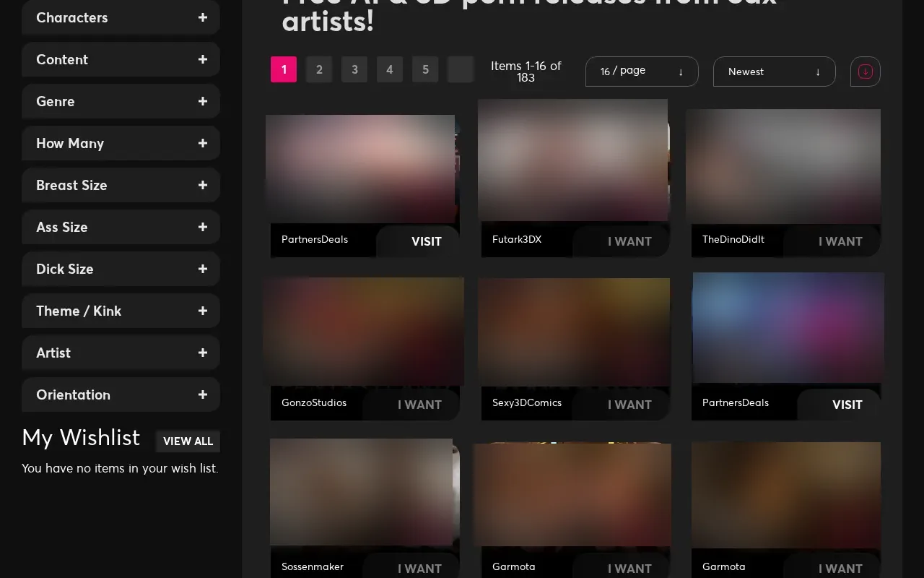924x578 pixels.
Task: Expand the Theme / Kink filter
Action: (x=121, y=311)
